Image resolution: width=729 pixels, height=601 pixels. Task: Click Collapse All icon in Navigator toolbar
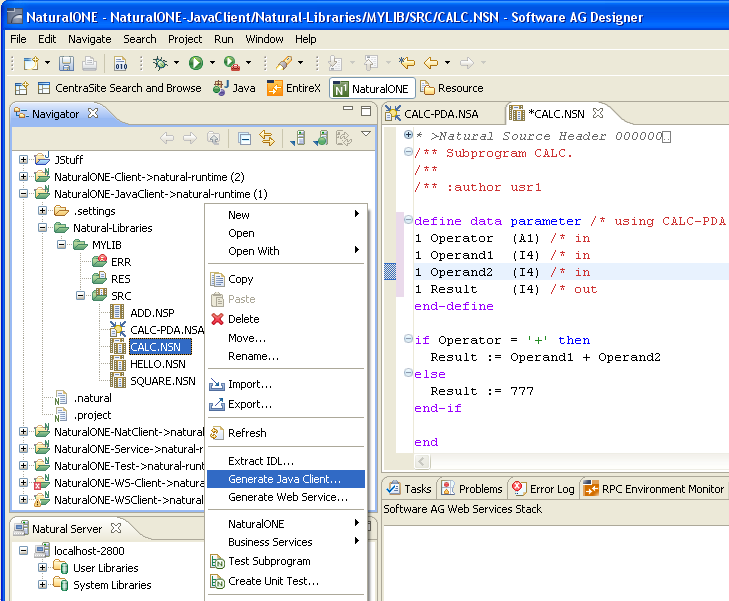click(244, 138)
